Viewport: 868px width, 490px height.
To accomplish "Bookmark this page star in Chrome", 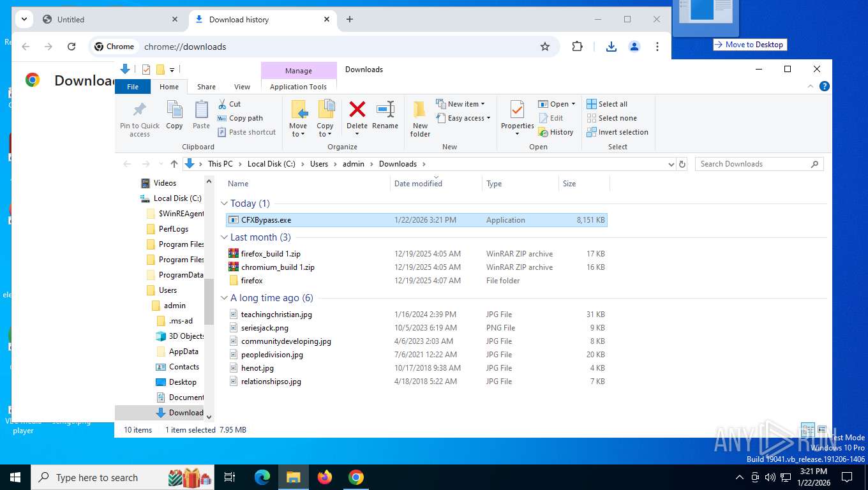I will pyautogui.click(x=545, y=47).
